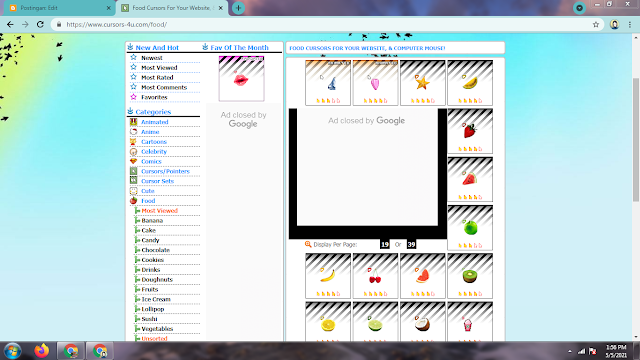Image resolution: width=640 pixels, height=360 pixels.
Task: Open the strawberry cursor thumbnail
Action: (470, 131)
